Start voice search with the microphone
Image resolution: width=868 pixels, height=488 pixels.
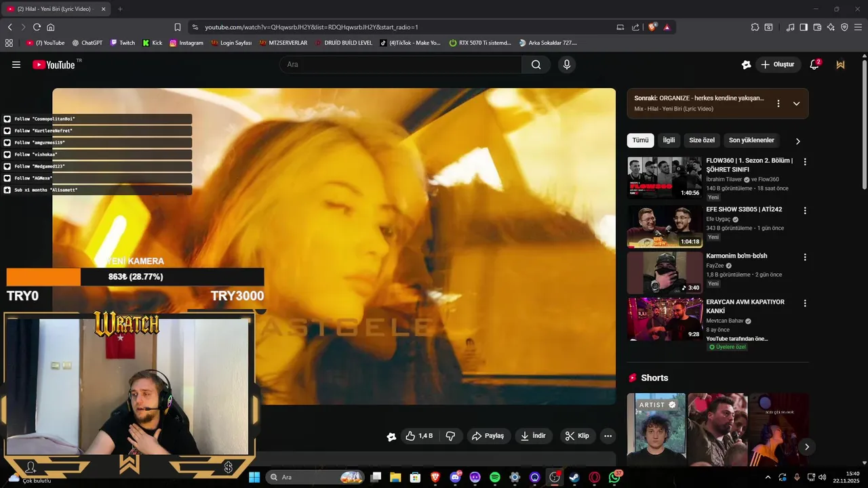(x=567, y=64)
